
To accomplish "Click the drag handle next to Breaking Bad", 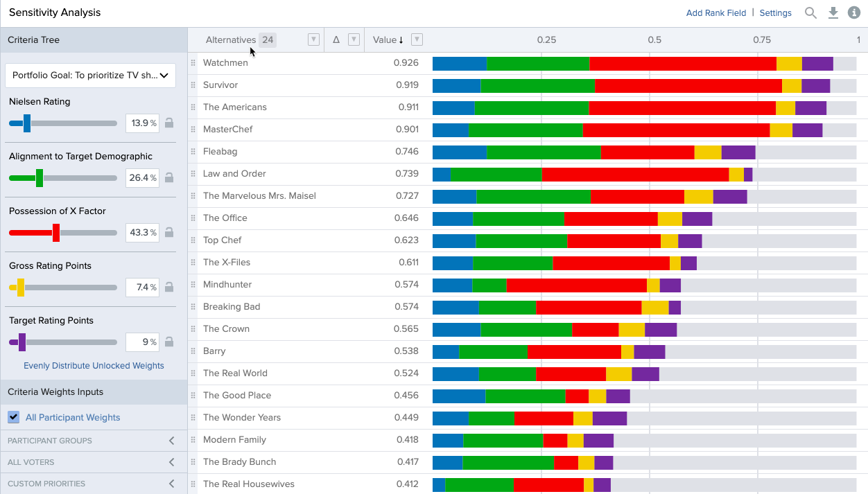I will [193, 307].
